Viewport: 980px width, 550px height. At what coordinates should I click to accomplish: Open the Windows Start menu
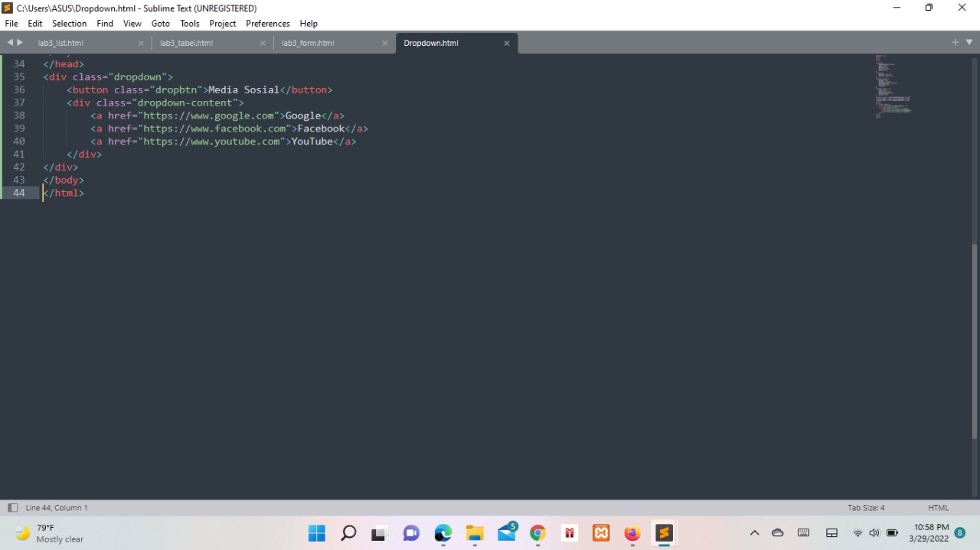coord(316,533)
